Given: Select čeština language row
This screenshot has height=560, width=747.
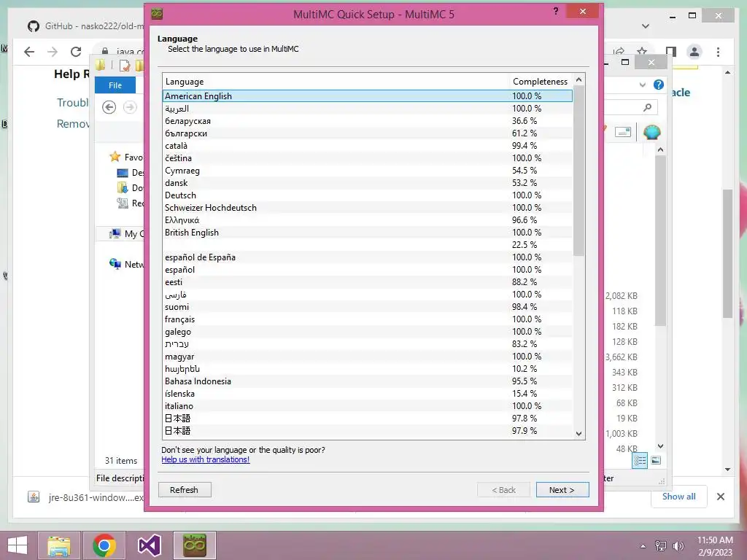Looking at the screenshot, I should click(x=368, y=158).
